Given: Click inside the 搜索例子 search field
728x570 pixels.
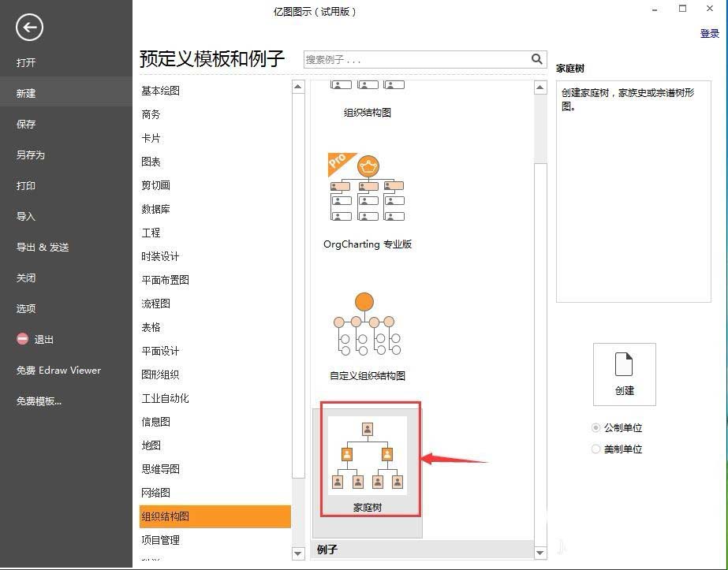Looking at the screenshot, I should pyautogui.click(x=410, y=59).
